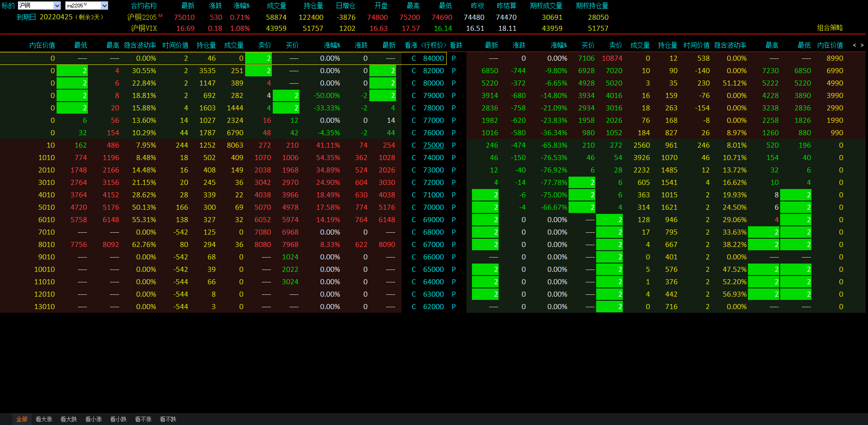868x425 pixels.
Task: Select strike price 79000 row
Action: tap(433, 96)
